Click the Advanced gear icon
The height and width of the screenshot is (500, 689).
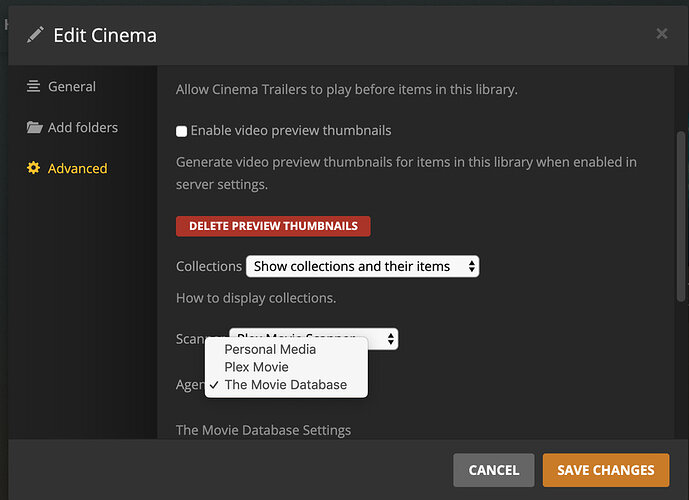[34, 168]
